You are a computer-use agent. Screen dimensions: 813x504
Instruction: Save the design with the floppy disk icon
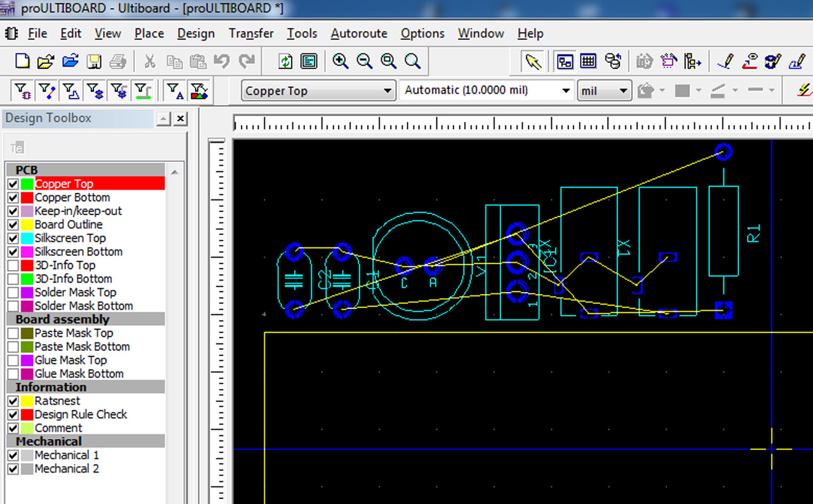[94, 61]
